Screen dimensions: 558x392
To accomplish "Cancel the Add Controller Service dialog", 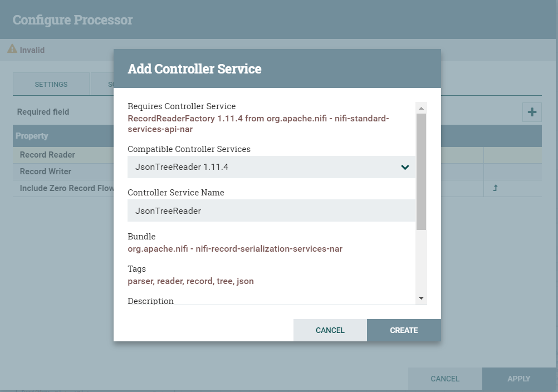I will pyautogui.click(x=330, y=330).
